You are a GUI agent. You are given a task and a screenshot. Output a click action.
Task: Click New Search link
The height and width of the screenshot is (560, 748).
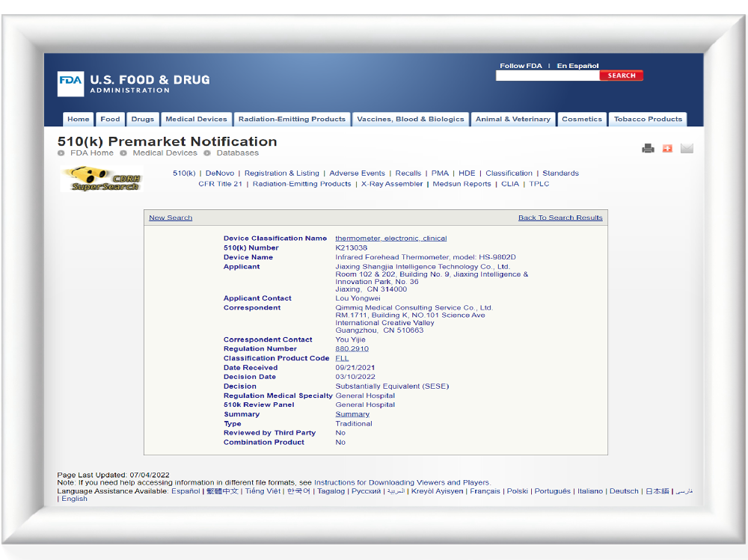[171, 218]
